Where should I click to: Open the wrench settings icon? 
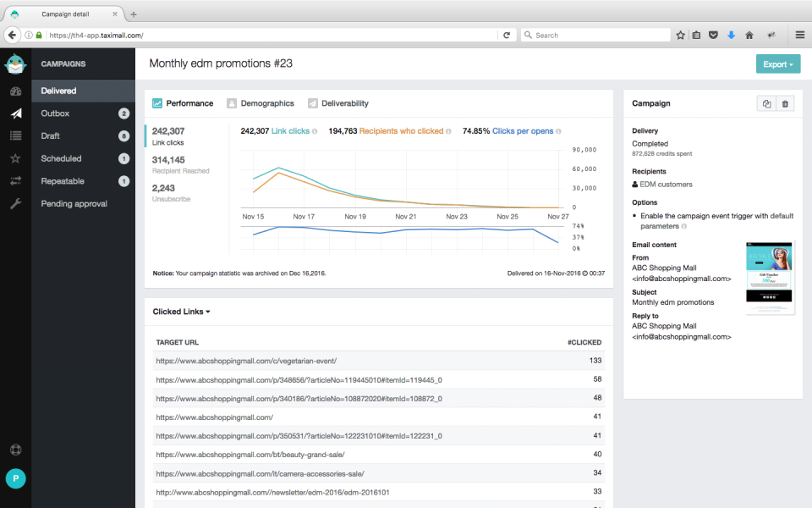15,204
